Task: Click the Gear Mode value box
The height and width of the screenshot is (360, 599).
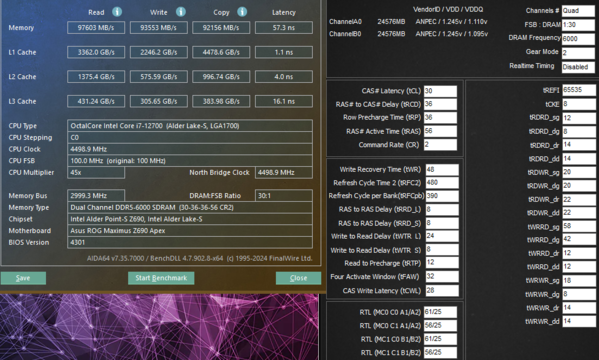Action: tap(578, 53)
